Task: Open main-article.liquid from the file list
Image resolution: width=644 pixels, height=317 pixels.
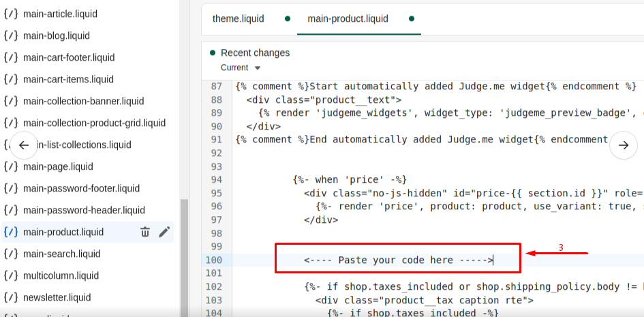Action: 61,14
